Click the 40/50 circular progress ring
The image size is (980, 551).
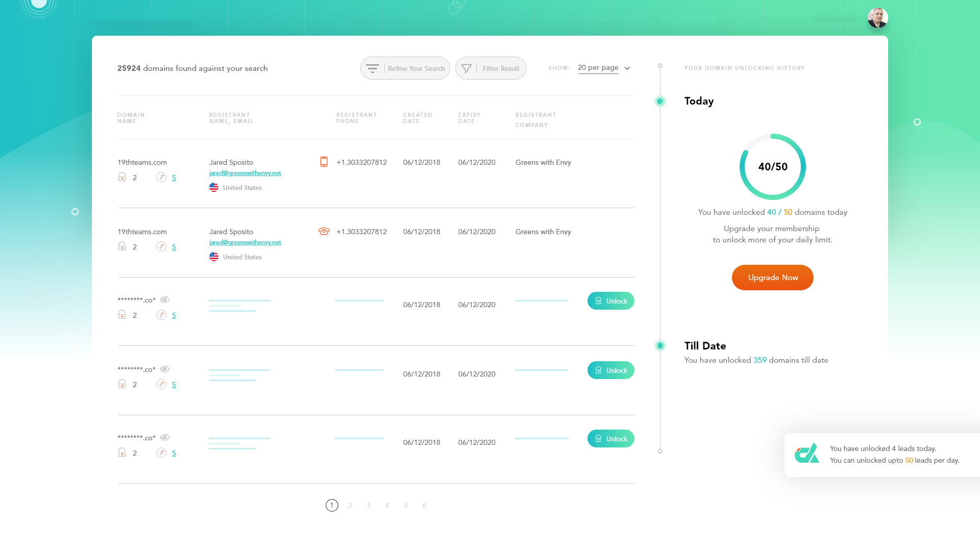click(x=773, y=167)
